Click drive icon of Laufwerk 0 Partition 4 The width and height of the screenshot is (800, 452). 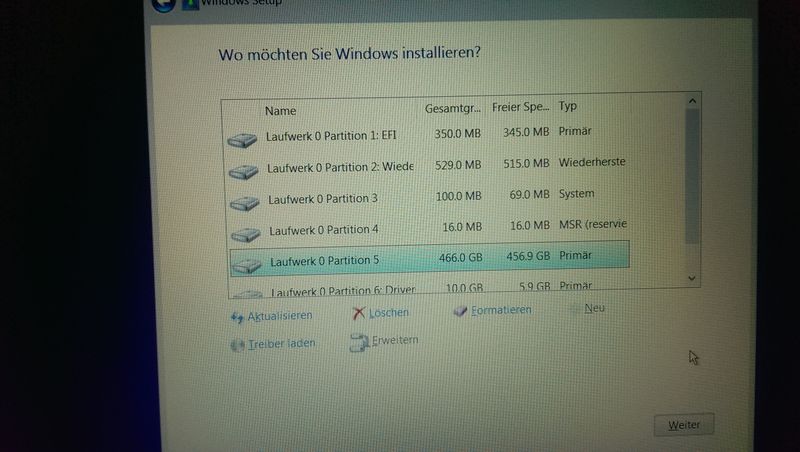click(x=245, y=235)
